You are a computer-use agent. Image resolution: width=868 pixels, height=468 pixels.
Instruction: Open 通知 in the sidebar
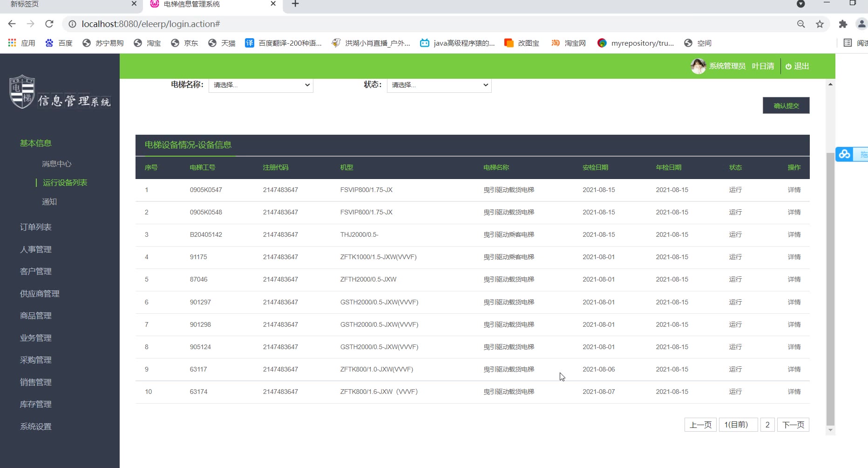[x=49, y=202]
